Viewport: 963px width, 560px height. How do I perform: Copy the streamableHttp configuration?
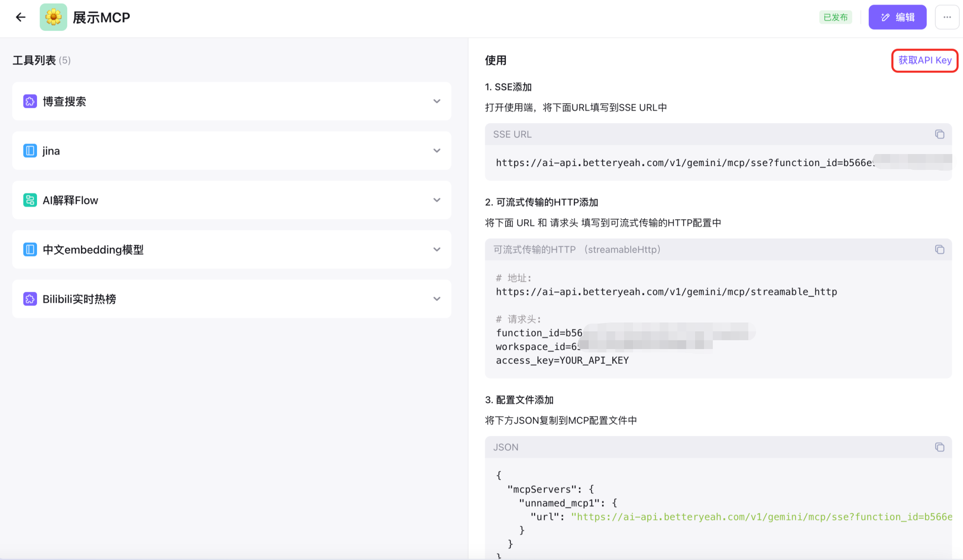939,249
